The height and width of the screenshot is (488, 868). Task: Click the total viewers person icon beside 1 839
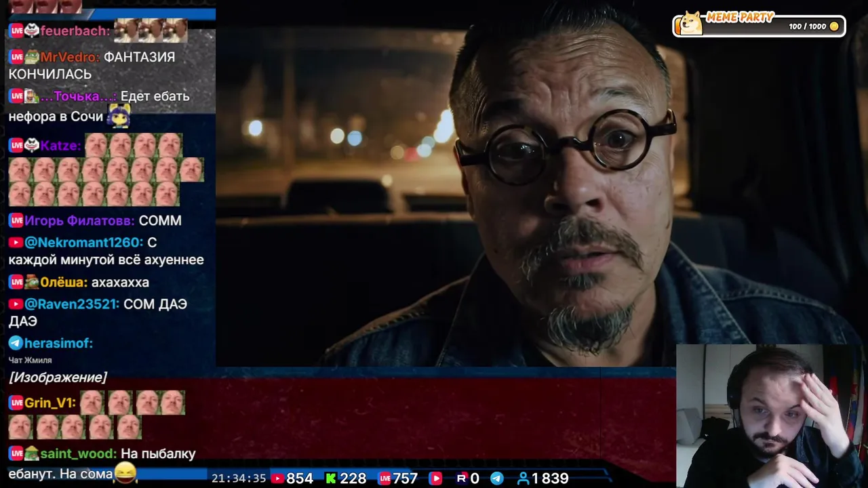coord(523,479)
